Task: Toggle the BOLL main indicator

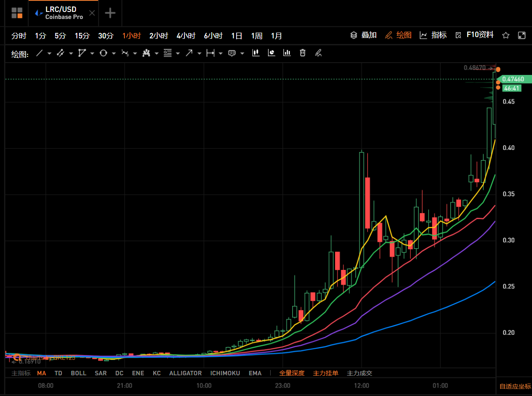Action: click(x=79, y=373)
